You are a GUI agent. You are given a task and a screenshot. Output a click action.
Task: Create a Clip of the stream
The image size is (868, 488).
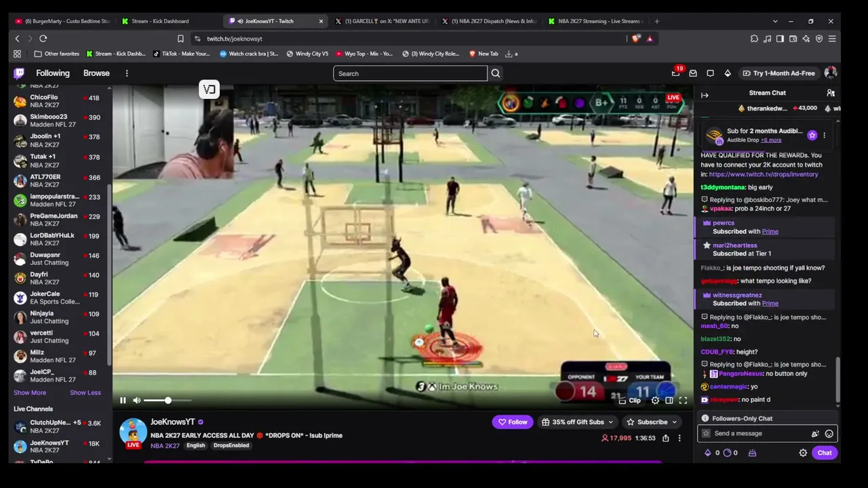click(631, 401)
